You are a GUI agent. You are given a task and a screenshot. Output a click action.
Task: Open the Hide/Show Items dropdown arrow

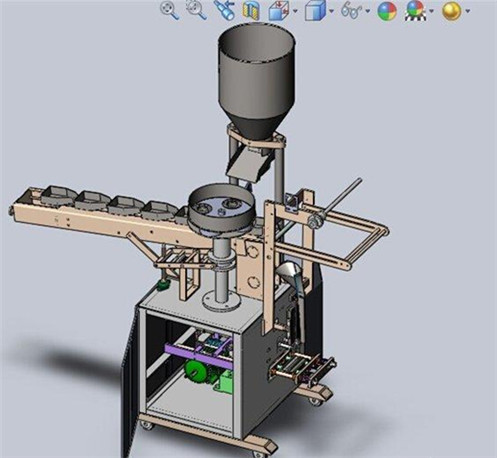tap(368, 11)
